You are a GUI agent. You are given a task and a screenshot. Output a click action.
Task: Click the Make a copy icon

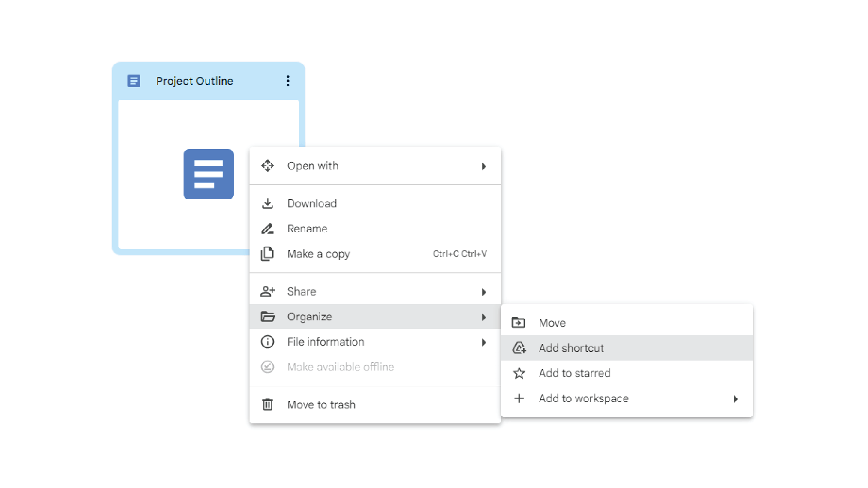tap(268, 253)
